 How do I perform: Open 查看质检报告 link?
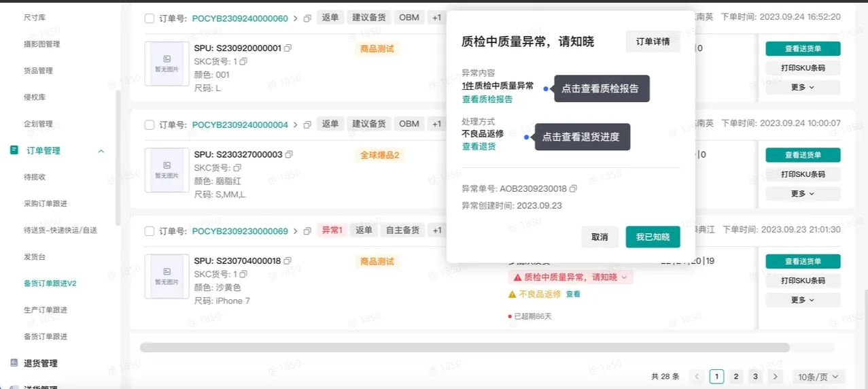pyautogui.click(x=487, y=99)
